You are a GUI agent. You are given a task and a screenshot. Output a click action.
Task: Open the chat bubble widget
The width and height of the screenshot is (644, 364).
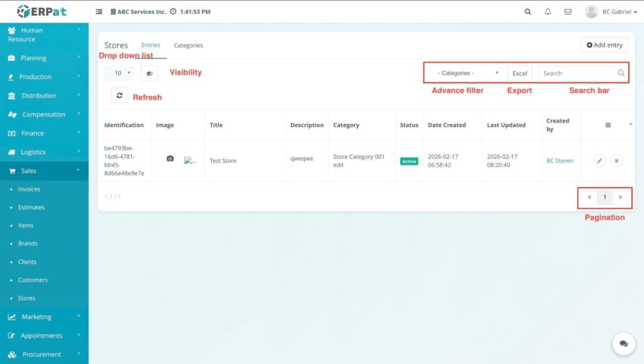click(623, 344)
